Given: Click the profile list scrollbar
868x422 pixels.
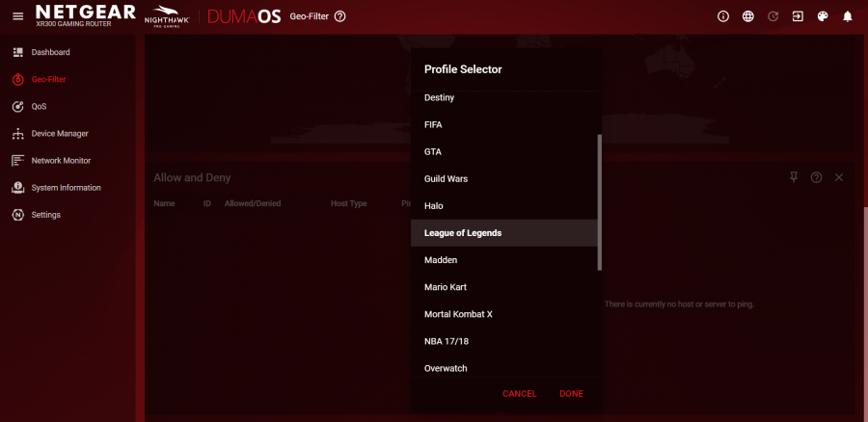Looking at the screenshot, I should tap(600, 202).
